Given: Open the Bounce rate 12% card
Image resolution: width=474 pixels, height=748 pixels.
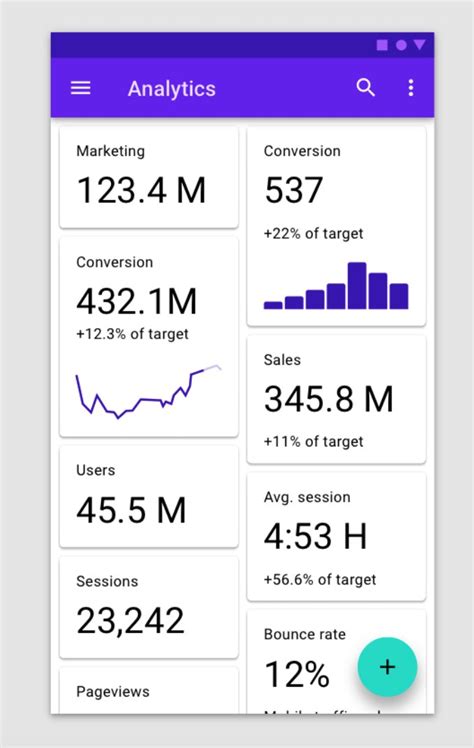Looking at the screenshot, I should click(336, 662).
